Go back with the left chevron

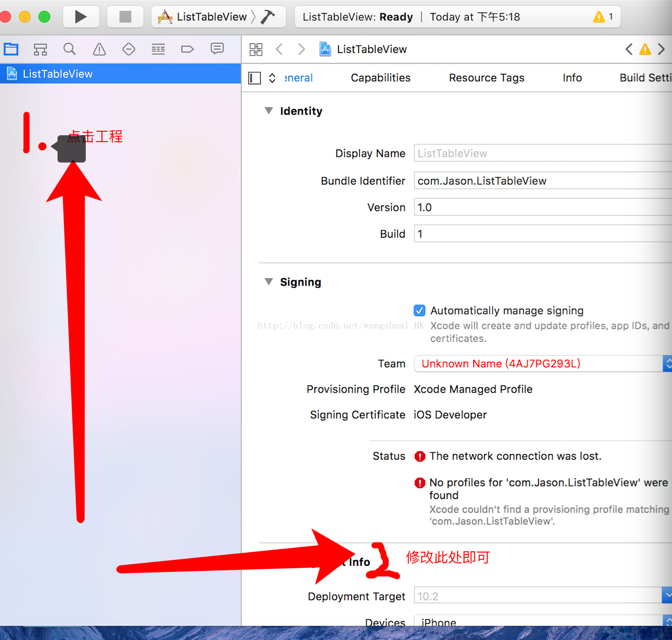[279, 49]
